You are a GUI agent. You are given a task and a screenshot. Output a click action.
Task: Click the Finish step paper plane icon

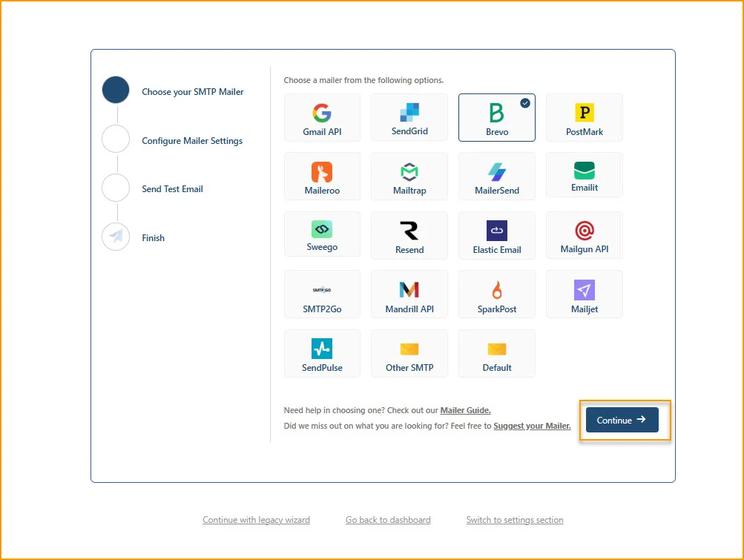click(116, 237)
